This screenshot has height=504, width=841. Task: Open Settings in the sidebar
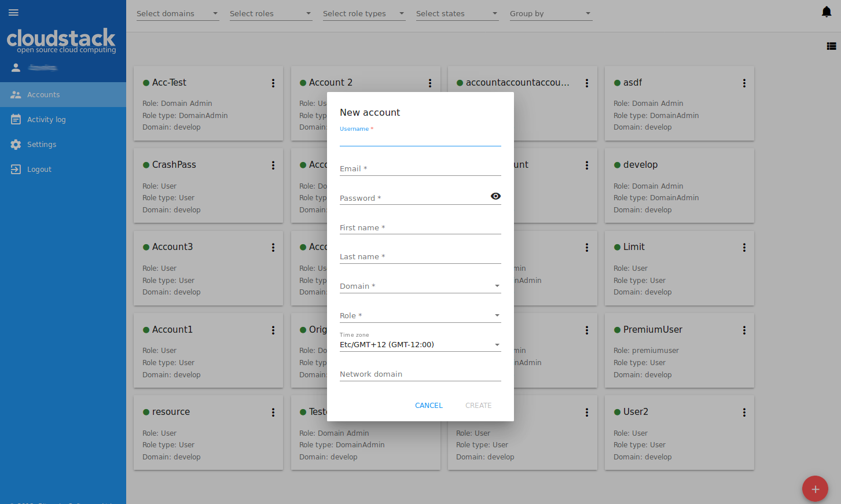(42, 145)
